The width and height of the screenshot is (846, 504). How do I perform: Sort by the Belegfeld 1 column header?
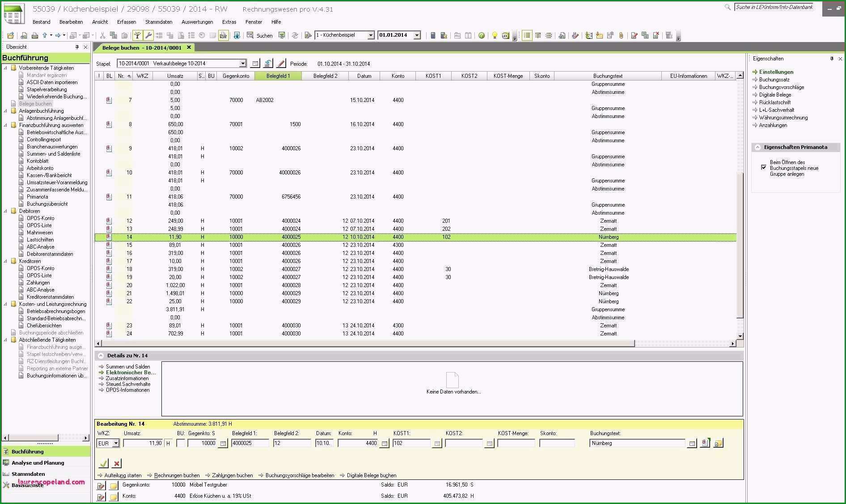pyautogui.click(x=278, y=76)
